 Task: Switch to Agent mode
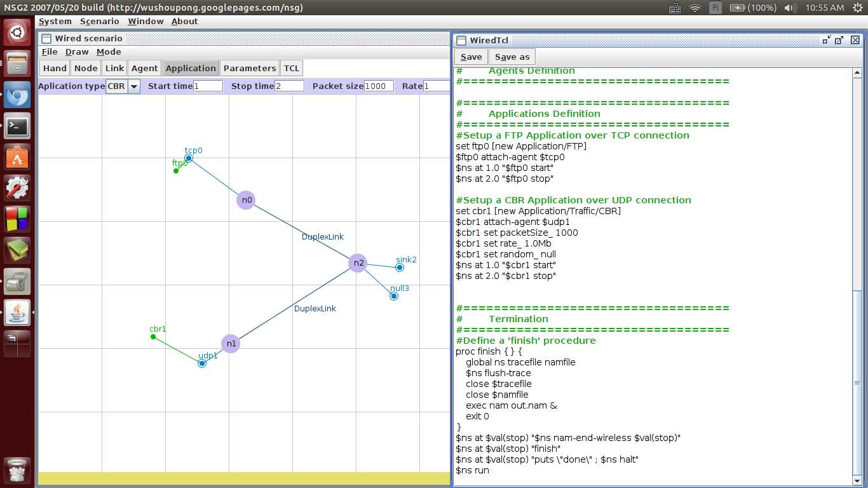click(144, 68)
